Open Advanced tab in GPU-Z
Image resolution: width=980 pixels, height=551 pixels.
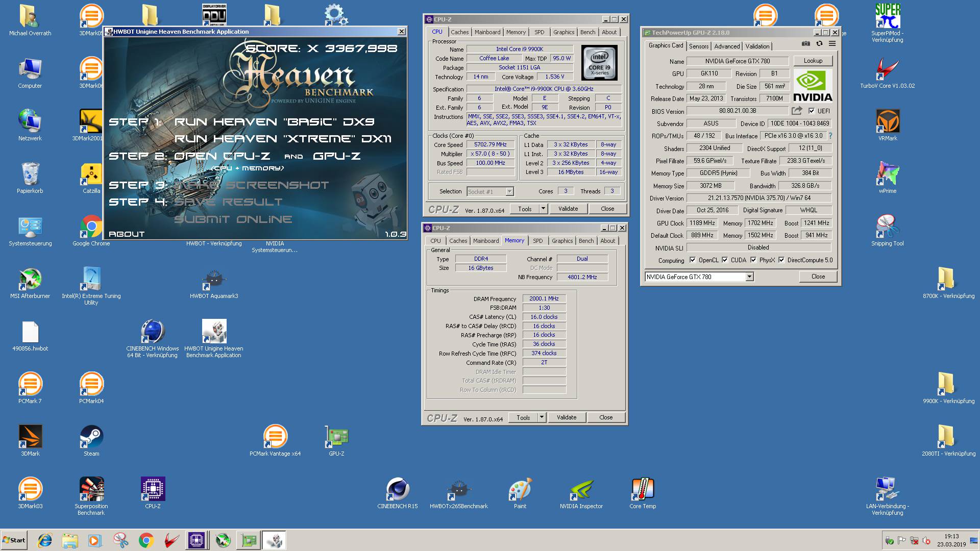click(x=727, y=46)
